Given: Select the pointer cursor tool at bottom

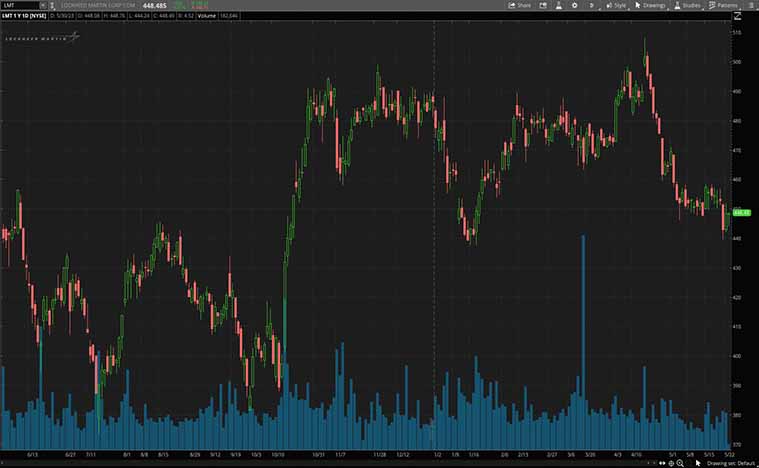Looking at the screenshot, I should pos(698,463).
